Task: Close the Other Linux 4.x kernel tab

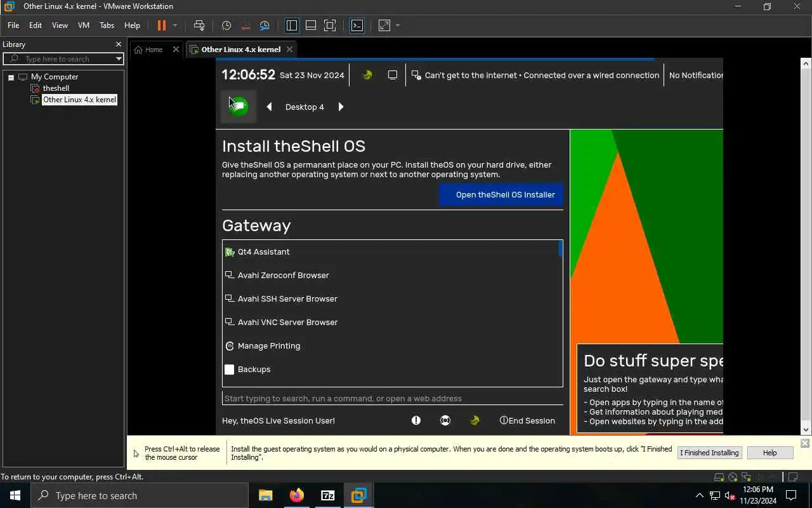Action: [x=289, y=50]
